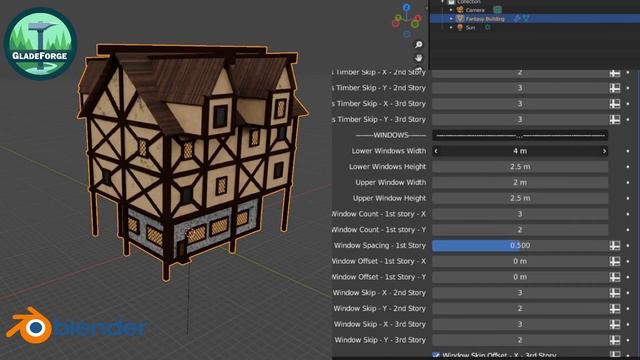Click the Timber Skip Y 3rd Story value field
Screen dimensions: 640x360
pyautogui.click(x=520, y=120)
